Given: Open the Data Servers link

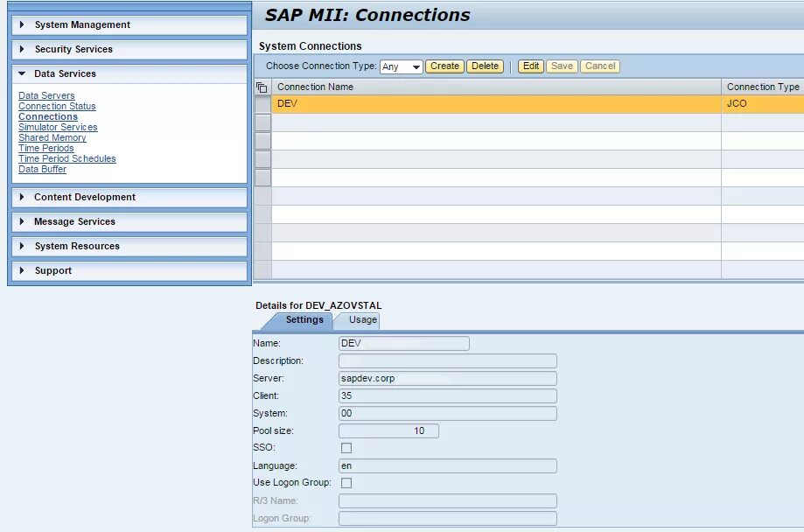Looking at the screenshot, I should [x=46, y=95].
